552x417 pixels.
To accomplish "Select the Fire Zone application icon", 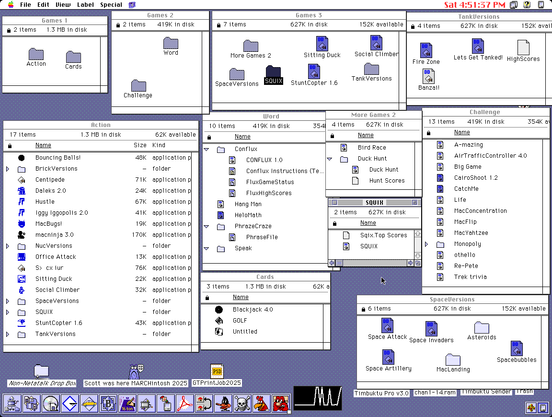I will tap(426, 50).
